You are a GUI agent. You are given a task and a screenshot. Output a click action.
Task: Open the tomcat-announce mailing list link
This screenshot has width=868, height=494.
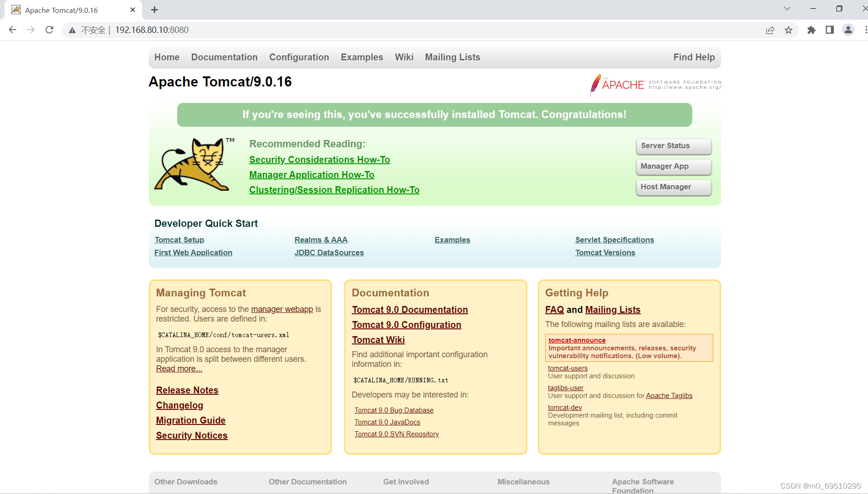point(577,340)
